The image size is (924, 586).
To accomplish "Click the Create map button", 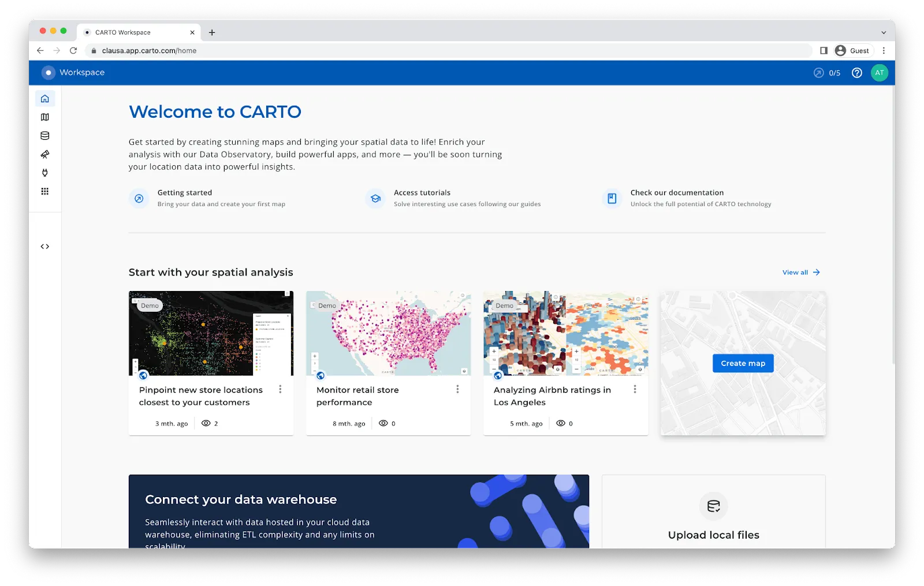I will pos(743,363).
